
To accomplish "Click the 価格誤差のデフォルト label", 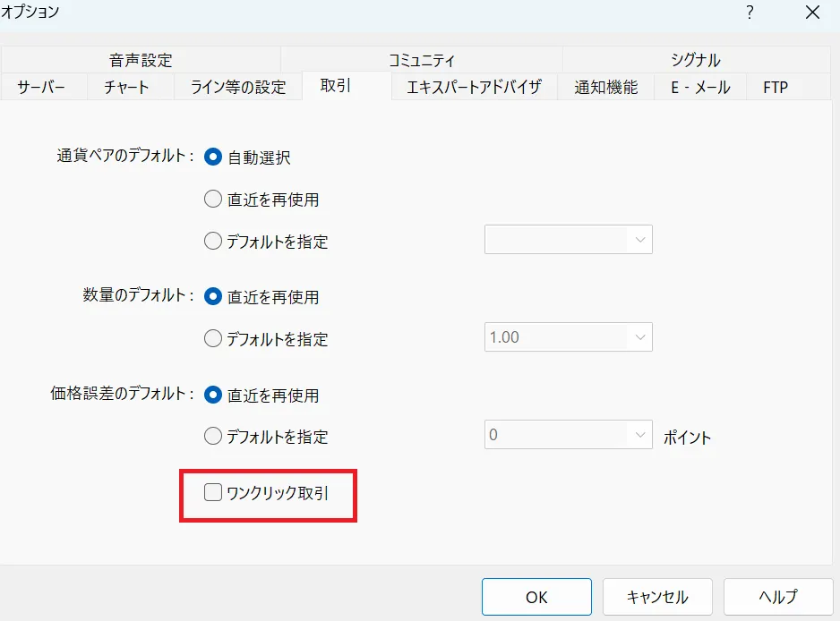I will click(122, 394).
